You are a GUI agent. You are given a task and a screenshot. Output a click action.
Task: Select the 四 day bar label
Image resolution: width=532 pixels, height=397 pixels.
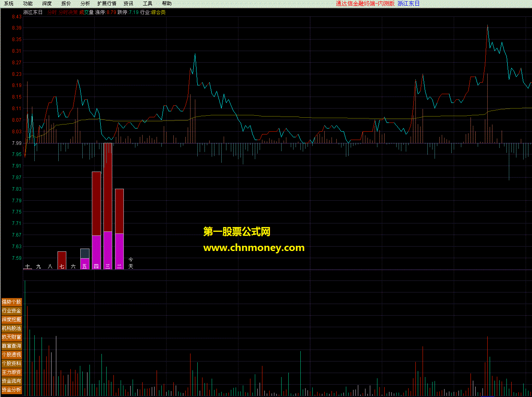coord(96,266)
